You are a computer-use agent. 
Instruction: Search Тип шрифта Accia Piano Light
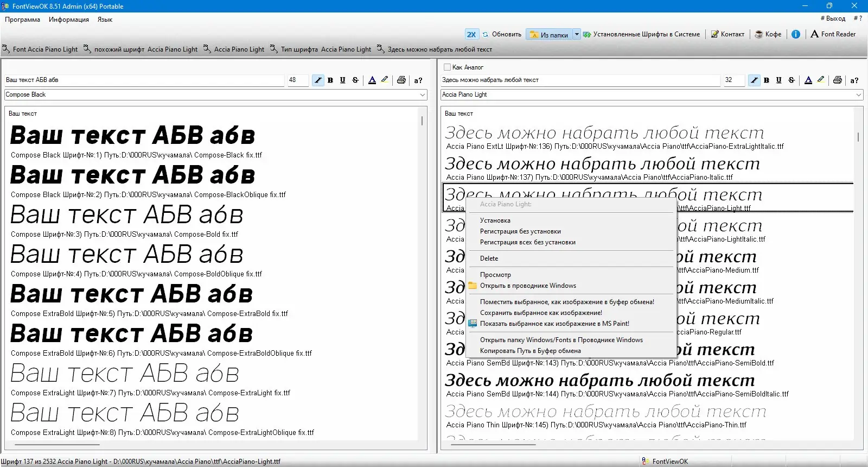click(x=321, y=49)
